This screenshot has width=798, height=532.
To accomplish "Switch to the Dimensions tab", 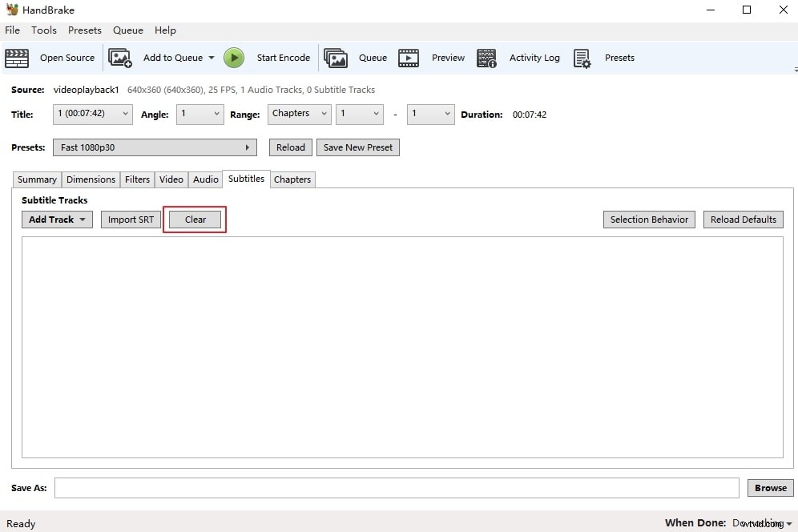I will click(x=90, y=179).
